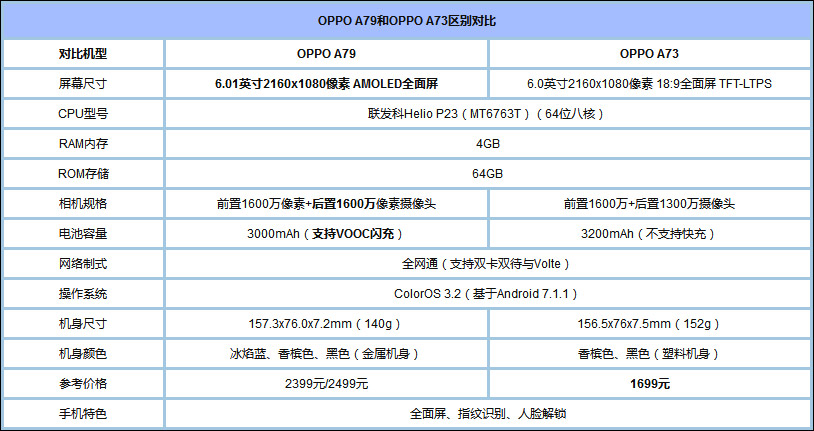The height and width of the screenshot is (431, 814).
Task: Select the '对比机型' header cell
Action: [x=83, y=54]
